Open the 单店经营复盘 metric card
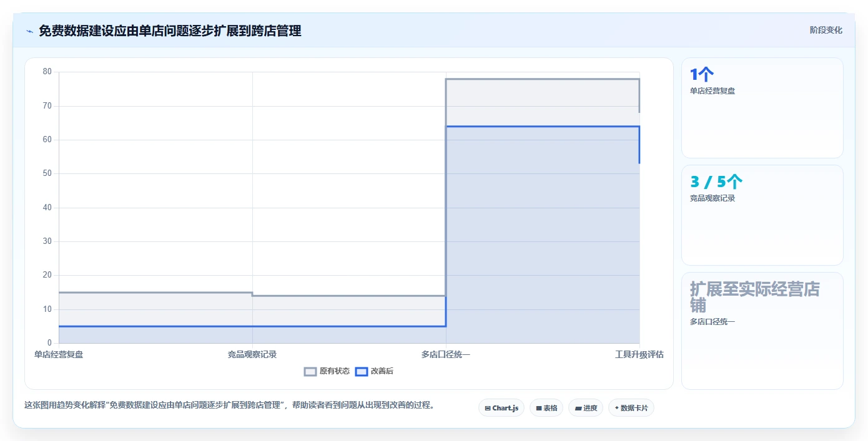868x441 pixels. coord(762,108)
